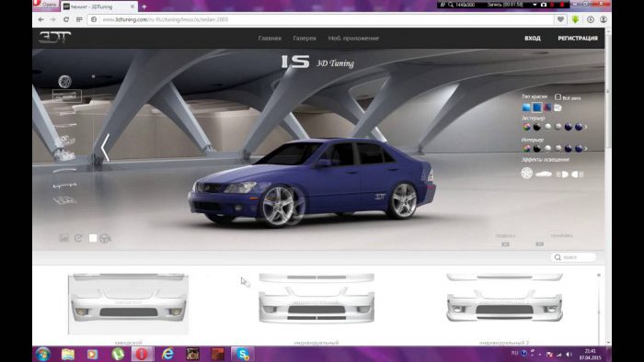Open exterior multicolor palette picker
The width and height of the screenshot is (644, 362).
pos(526,127)
